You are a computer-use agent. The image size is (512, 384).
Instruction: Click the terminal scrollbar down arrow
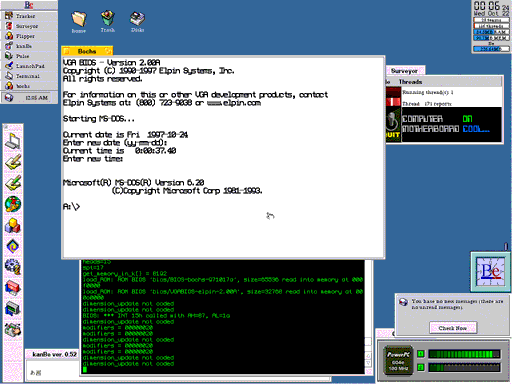368,364
